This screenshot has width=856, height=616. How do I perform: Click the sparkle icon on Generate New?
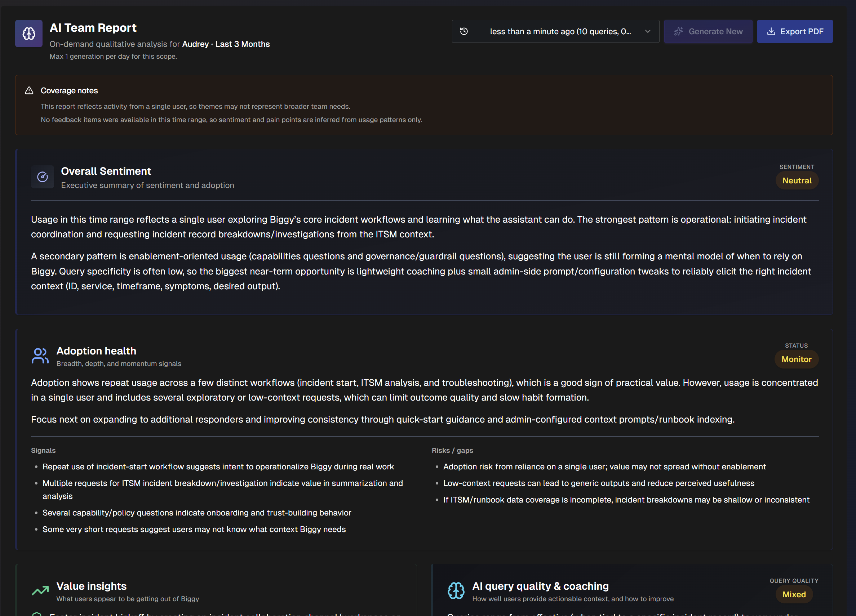click(x=678, y=31)
